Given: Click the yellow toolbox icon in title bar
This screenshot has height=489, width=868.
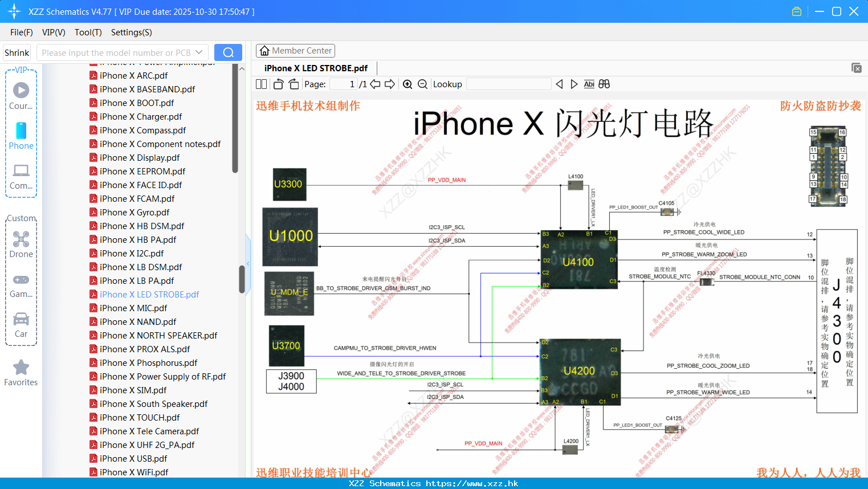Looking at the screenshot, I should (797, 11).
